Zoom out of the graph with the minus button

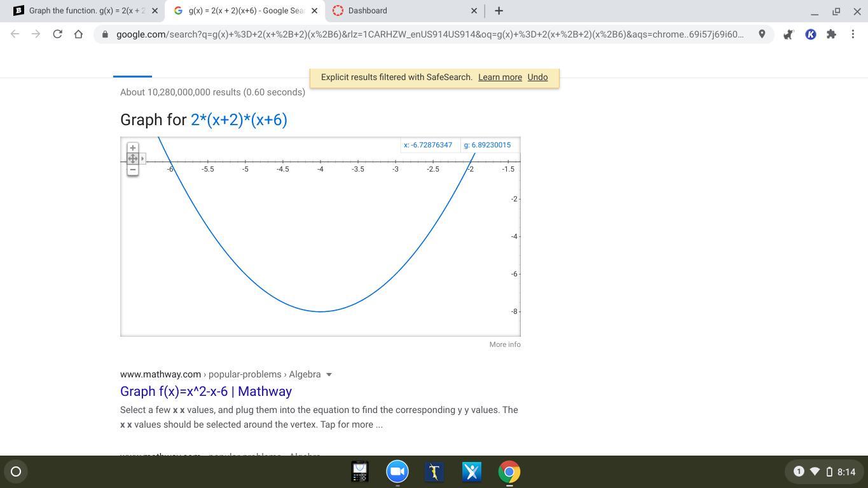[x=132, y=170]
